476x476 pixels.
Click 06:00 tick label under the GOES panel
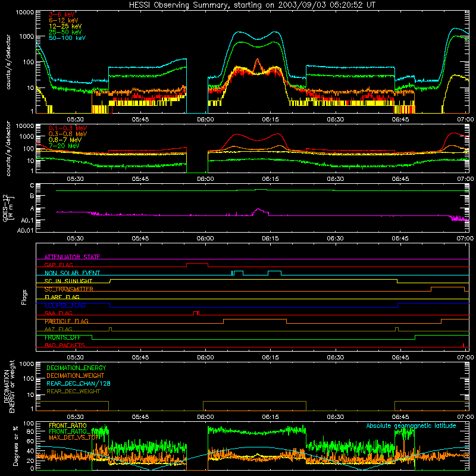[205, 239]
